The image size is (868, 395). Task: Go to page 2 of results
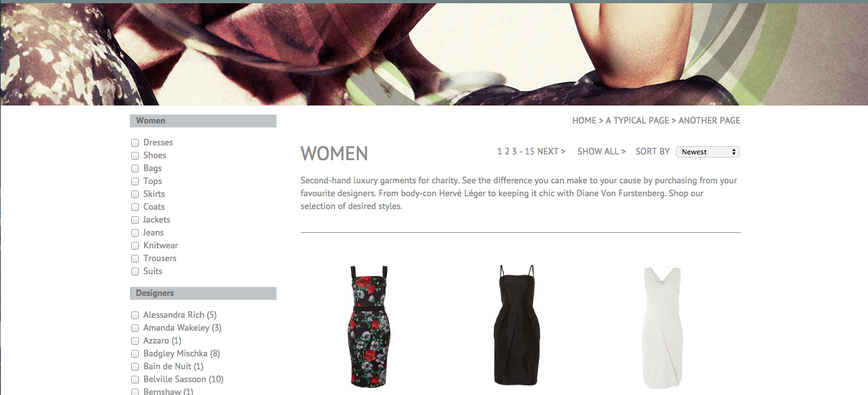click(x=507, y=151)
